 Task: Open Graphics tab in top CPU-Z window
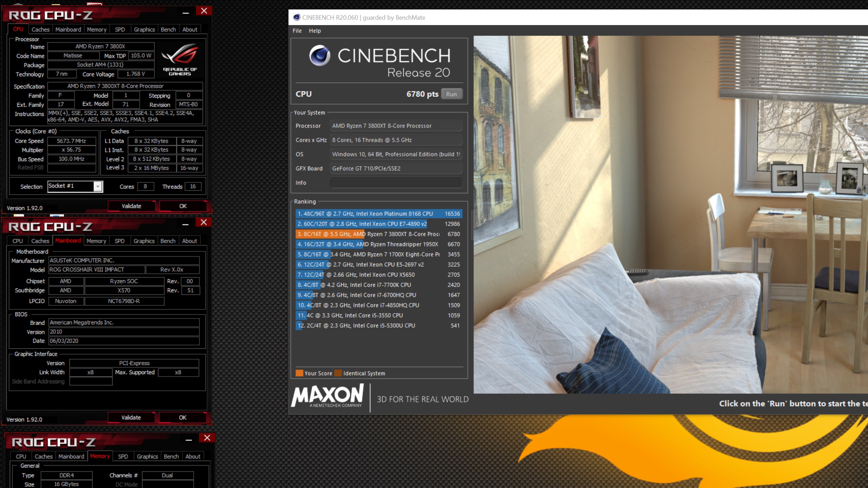click(144, 29)
